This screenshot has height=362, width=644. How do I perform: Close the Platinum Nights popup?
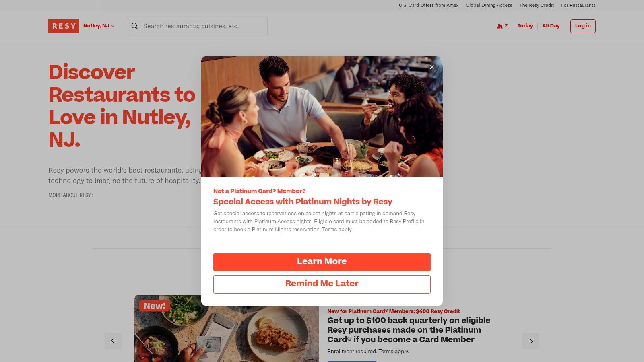pos(432,67)
